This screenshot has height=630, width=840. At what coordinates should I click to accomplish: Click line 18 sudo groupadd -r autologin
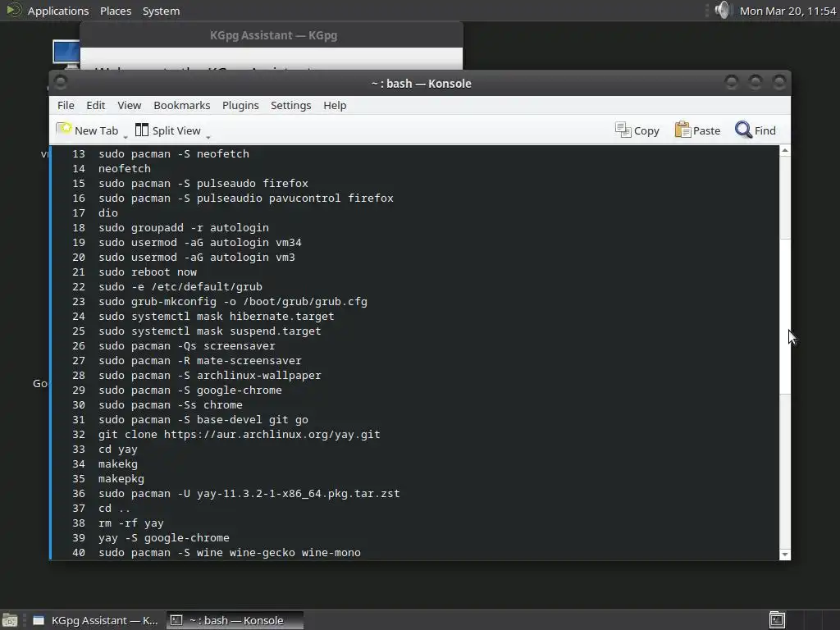(x=184, y=228)
